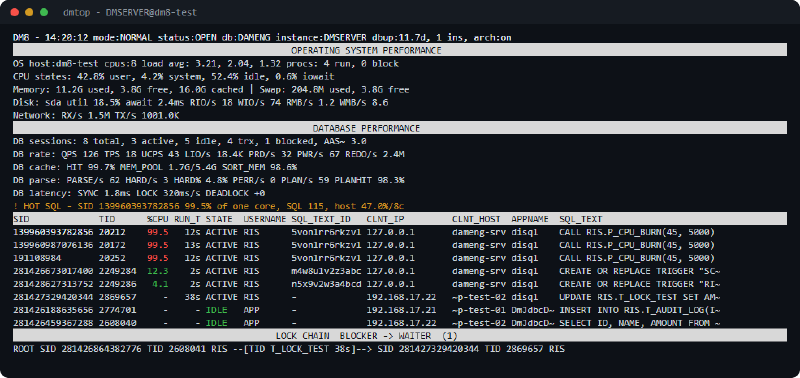Select SID 281426459367288 in the session table
This screenshot has width=800, height=378.
(54, 323)
